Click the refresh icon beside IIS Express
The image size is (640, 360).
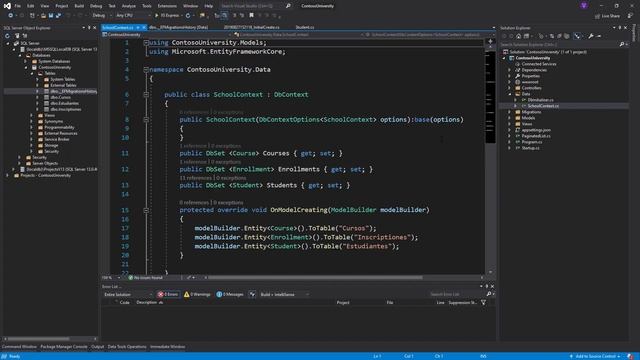point(188,16)
